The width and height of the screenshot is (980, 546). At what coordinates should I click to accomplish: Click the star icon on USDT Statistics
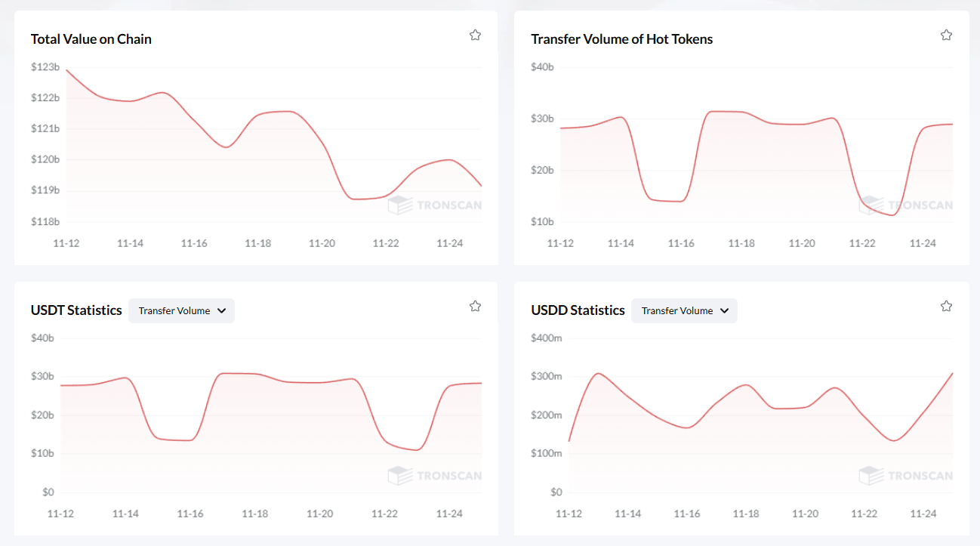(475, 306)
